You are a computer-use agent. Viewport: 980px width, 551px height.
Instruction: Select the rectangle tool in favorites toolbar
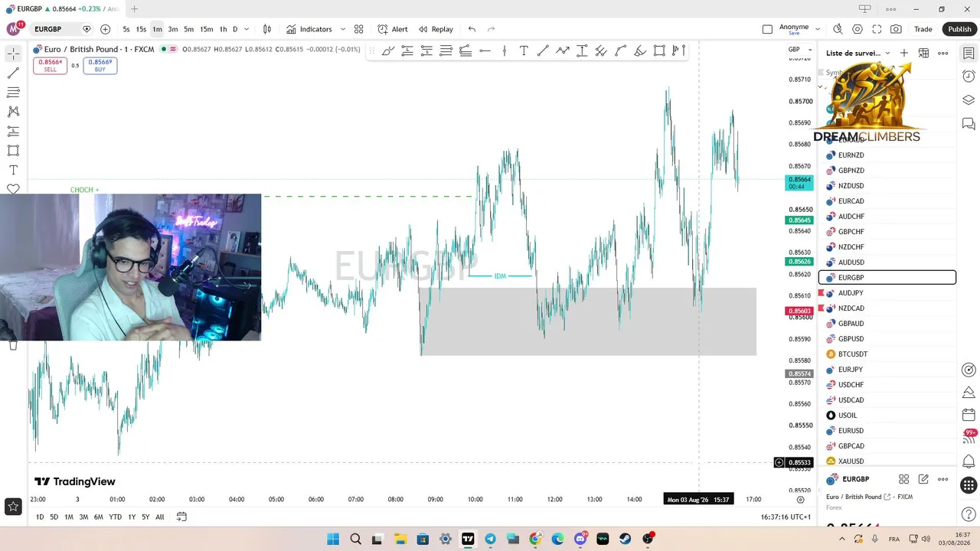pos(659,51)
